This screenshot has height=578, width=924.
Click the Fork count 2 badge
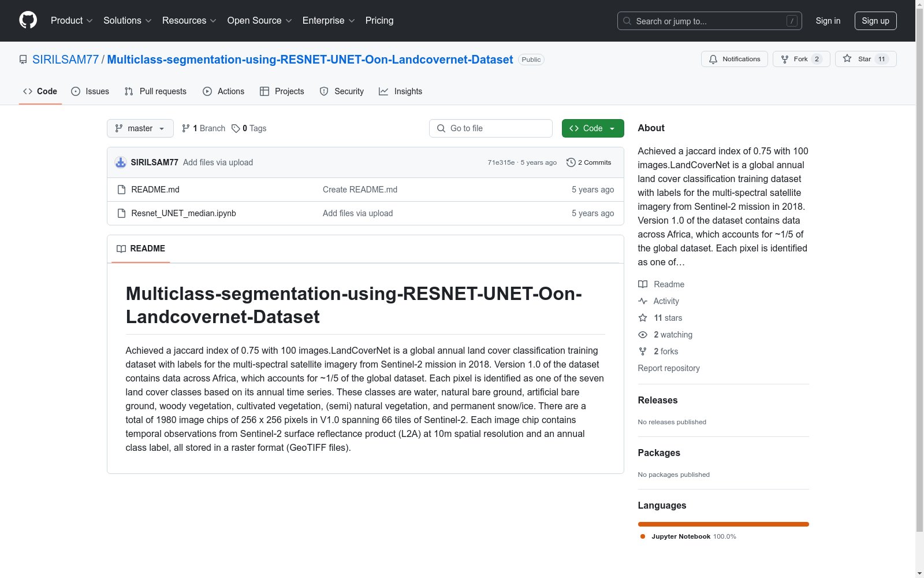[817, 59]
